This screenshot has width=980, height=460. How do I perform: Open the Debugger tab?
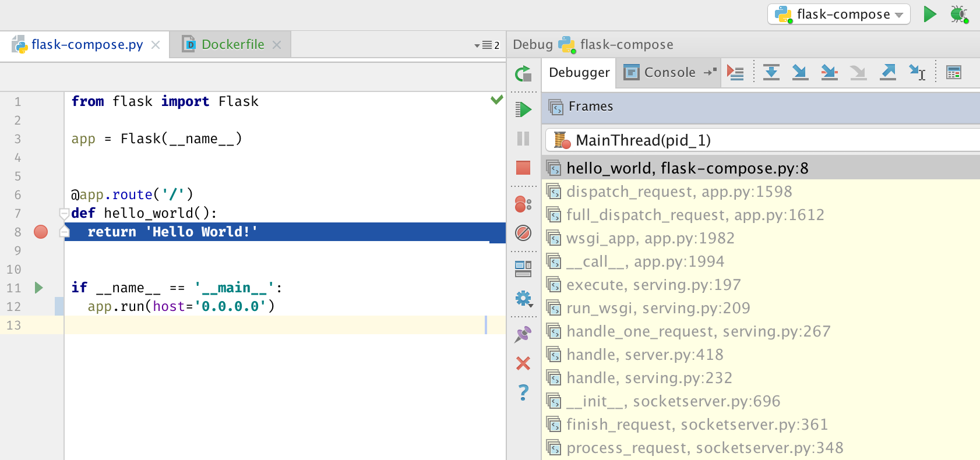(x=579, y=73)
